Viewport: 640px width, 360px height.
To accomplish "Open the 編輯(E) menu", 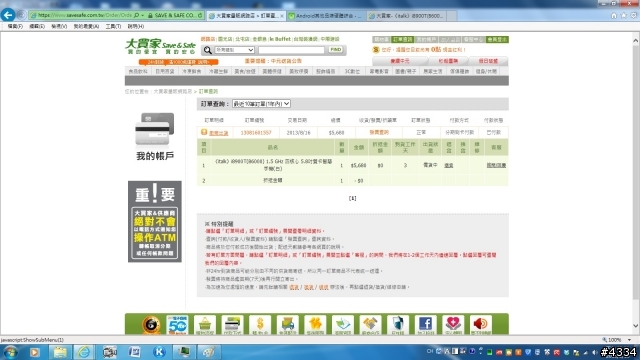I will tap(37, 26).
